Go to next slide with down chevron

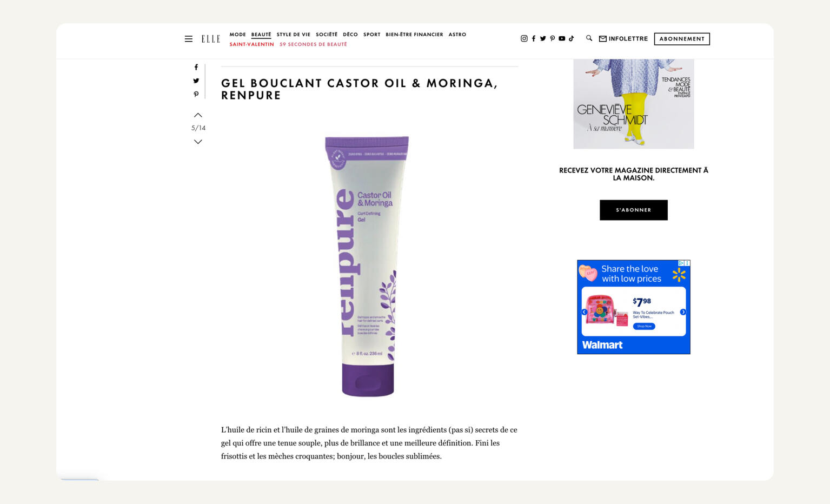[x=198, y=142]
